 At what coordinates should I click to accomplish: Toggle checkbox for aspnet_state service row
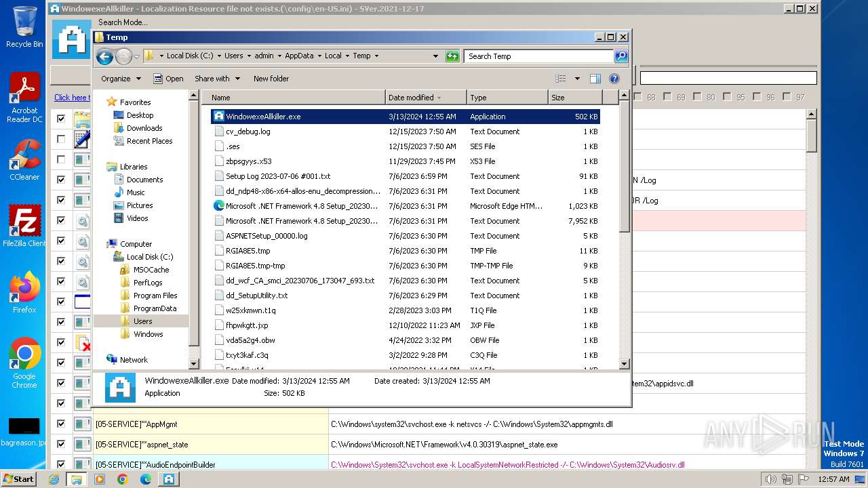61,444
